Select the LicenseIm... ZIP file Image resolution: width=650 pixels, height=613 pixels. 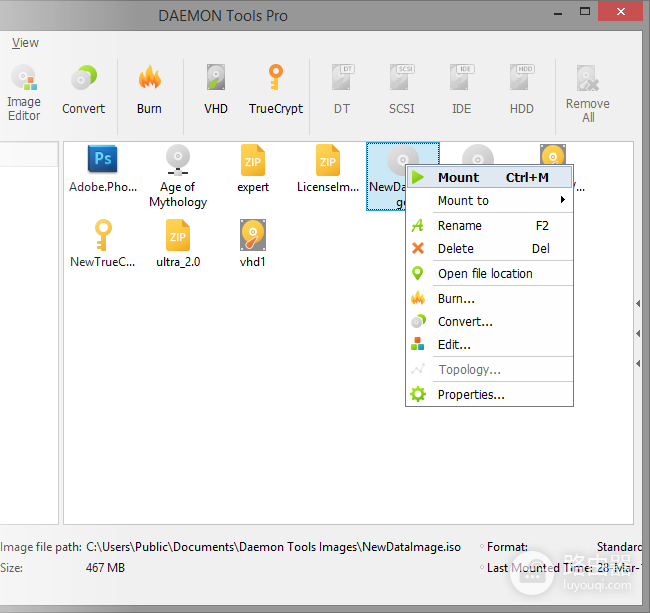tap(328, 169)
